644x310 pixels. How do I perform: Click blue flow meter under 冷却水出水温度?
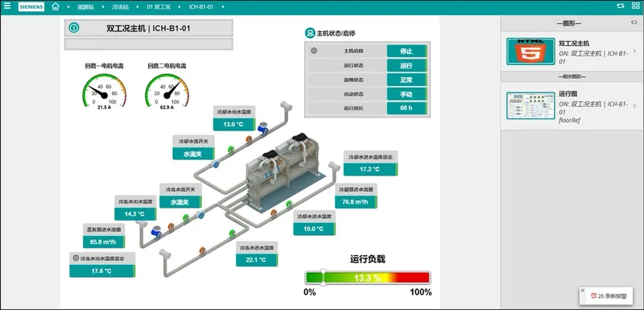[263, 129]
